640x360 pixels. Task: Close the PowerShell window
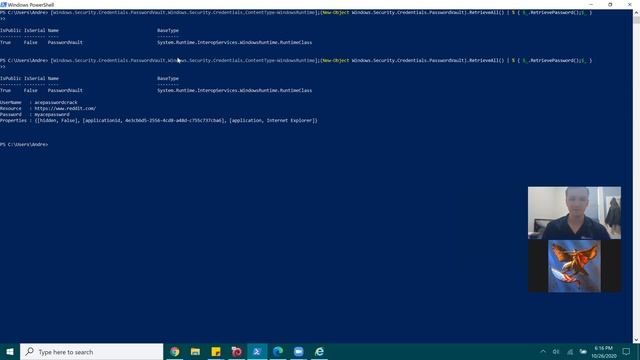629,4
